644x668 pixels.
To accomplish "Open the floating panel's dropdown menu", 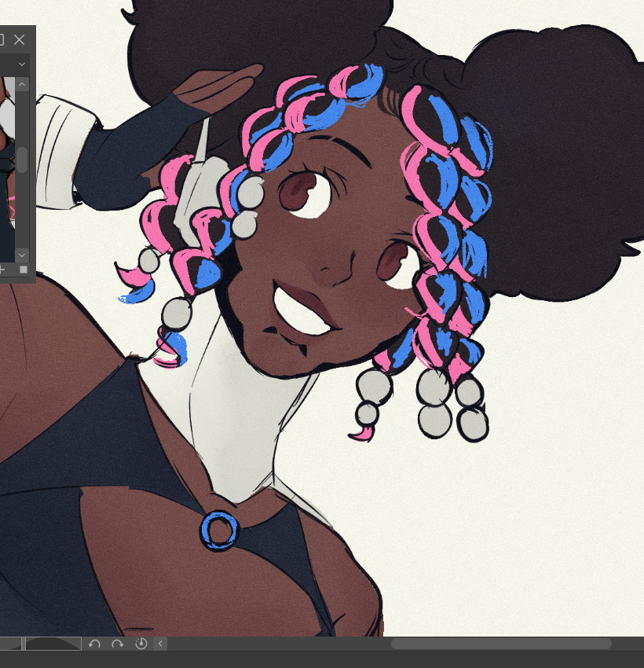I will tap(22, 64).
